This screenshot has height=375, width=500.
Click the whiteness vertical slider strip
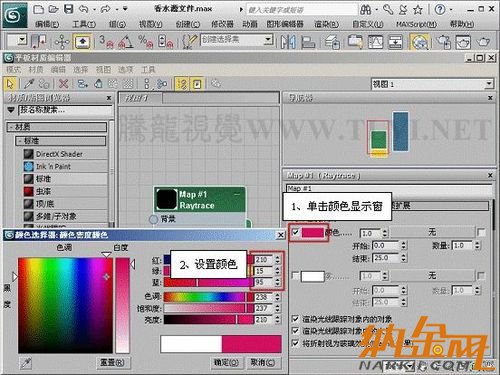(122, 305)
